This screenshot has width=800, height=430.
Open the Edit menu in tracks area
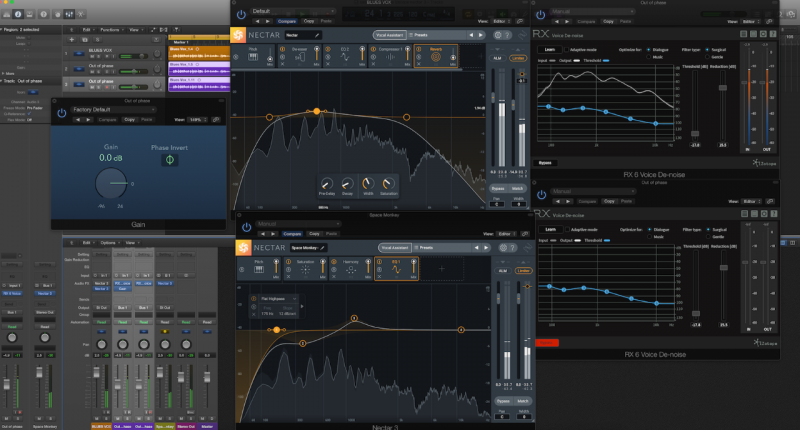[x=88, y=30]
